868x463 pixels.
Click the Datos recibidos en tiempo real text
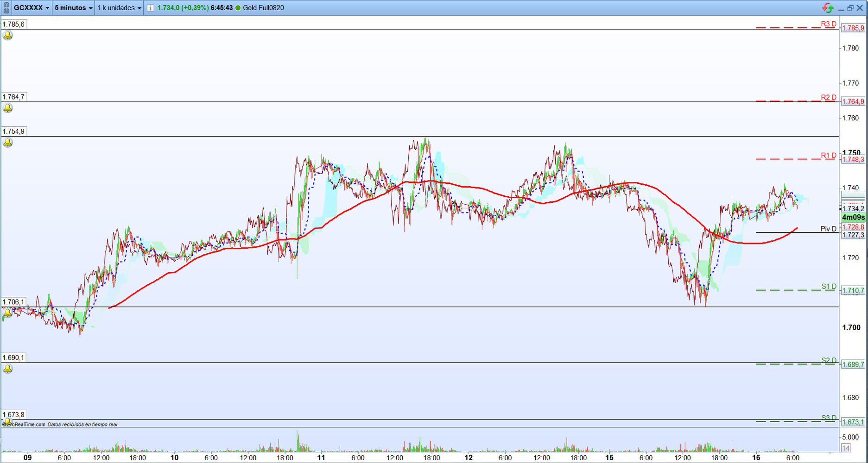click(x=82, y=424)
